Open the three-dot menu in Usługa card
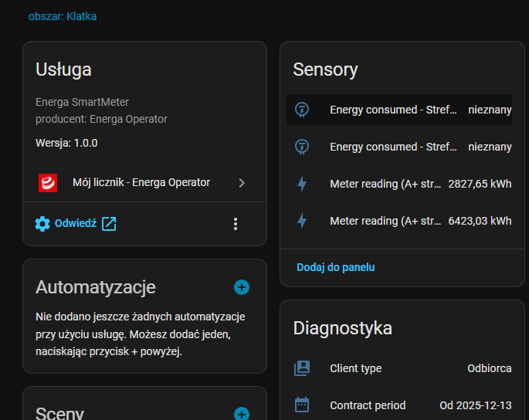 click(236, 224)
